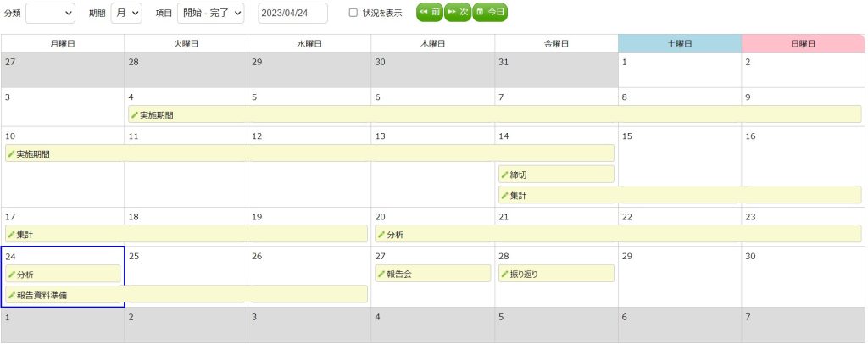868x344 pixels.
Task: Click the date field showing 2023/04/24
Action: [x=292, y=14]
